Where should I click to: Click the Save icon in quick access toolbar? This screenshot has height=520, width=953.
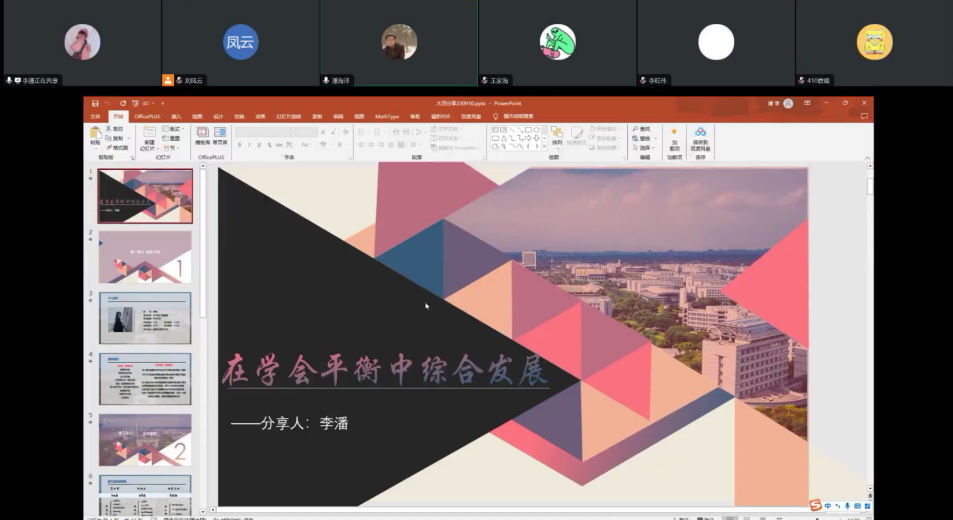[94, 103]
